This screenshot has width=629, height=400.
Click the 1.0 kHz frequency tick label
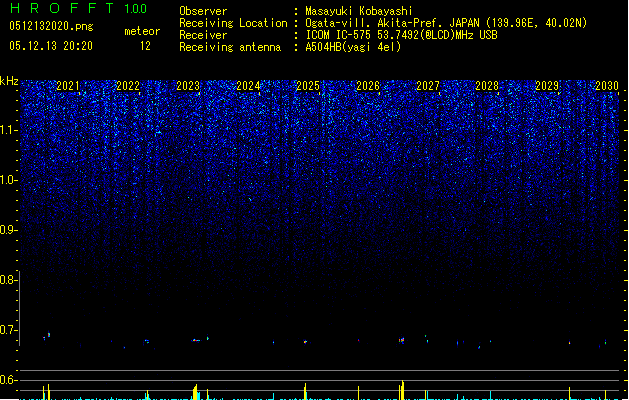click(8, 180)
